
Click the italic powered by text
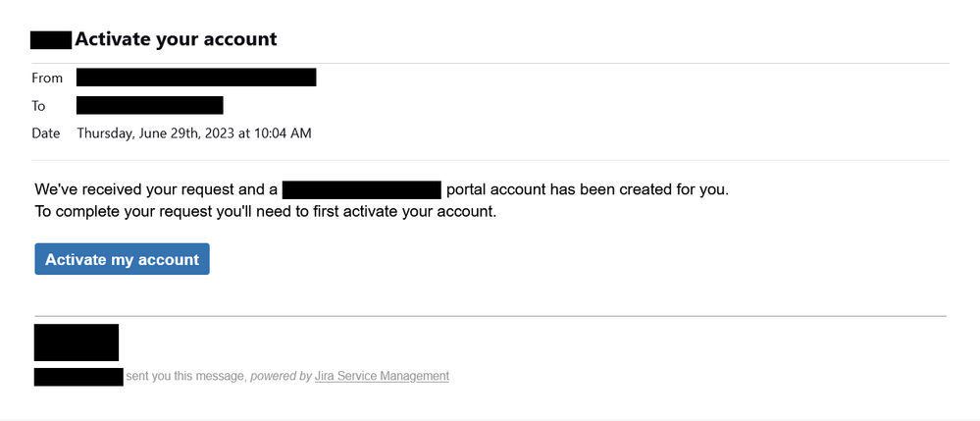point(281,376)
